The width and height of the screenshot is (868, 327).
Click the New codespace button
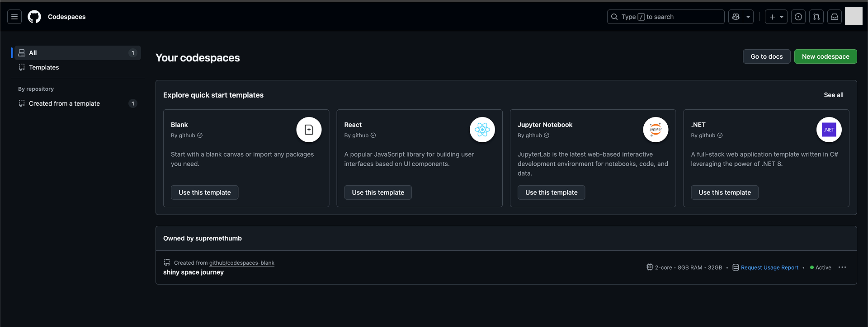825,56
